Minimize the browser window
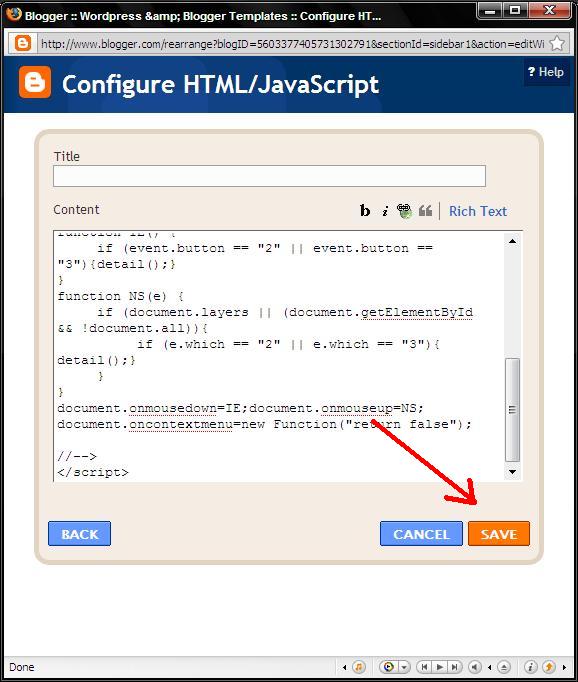The image size is (578, 682). click(x=490, y=10)
